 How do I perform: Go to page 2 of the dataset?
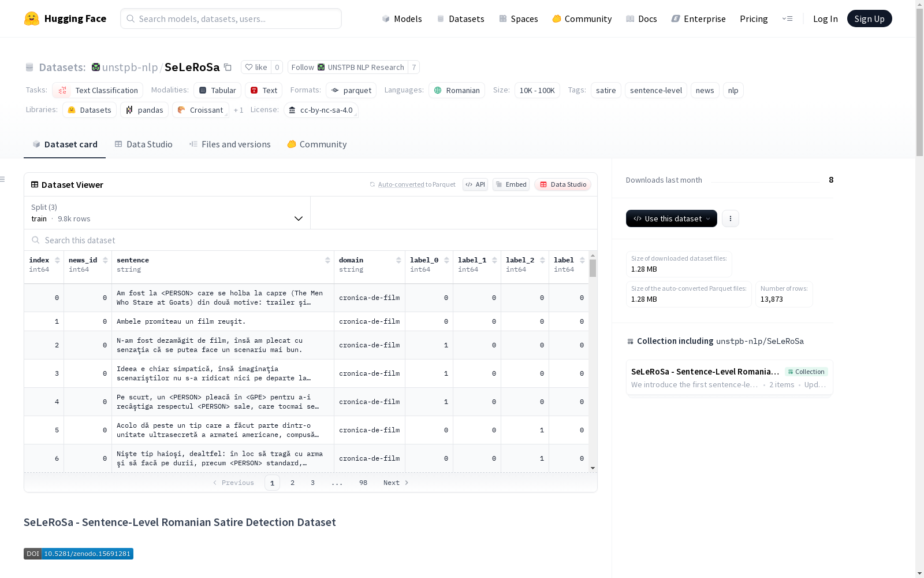point(293,483)
